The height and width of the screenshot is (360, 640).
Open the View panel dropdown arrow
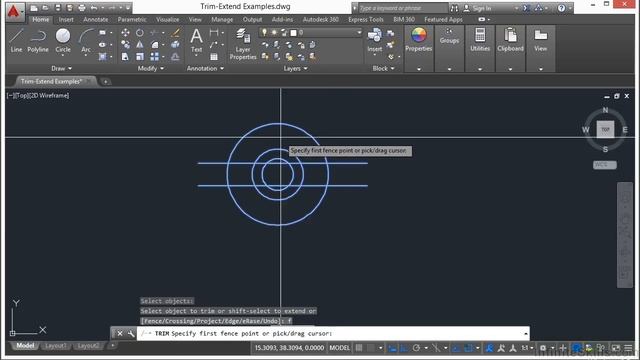tap(540, 69)
